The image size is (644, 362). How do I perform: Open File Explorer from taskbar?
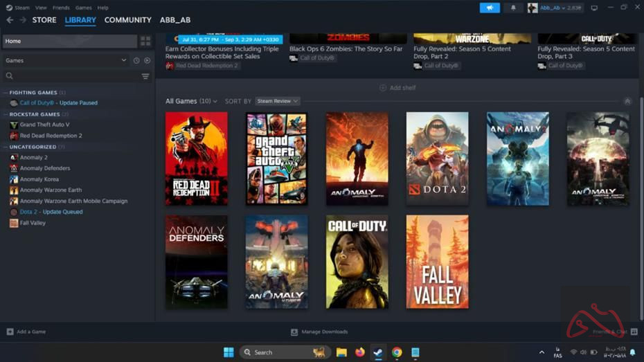click(341, 352)
